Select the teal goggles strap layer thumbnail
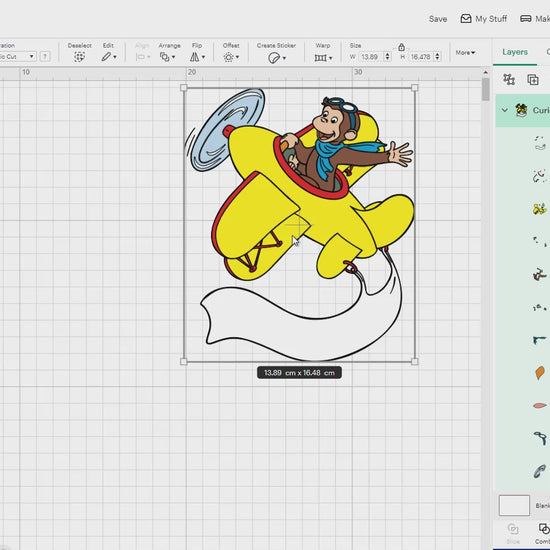Image resolution: width=550 pixels, height=550 pixels. [x=540, y=438]
